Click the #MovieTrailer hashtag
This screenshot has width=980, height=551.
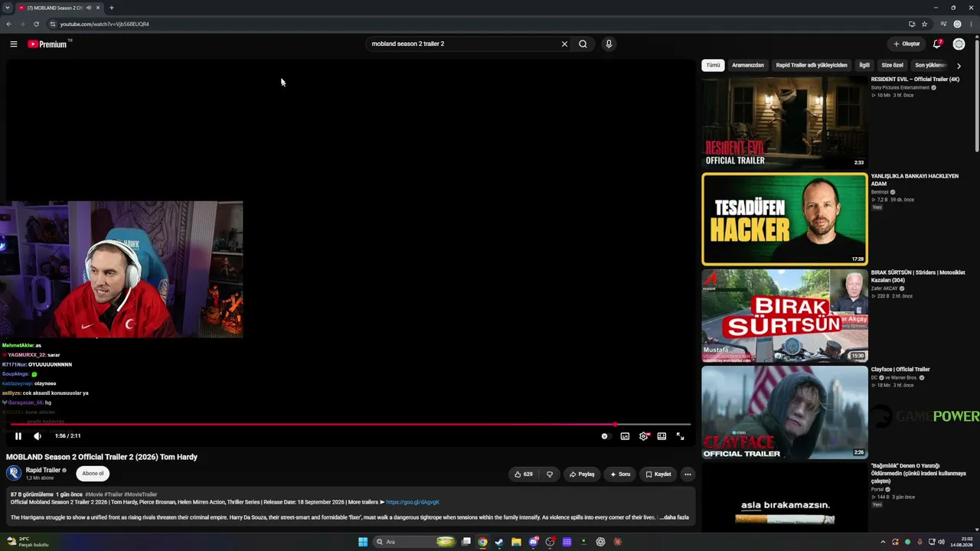pyautogui.click(x=140, y=494)
